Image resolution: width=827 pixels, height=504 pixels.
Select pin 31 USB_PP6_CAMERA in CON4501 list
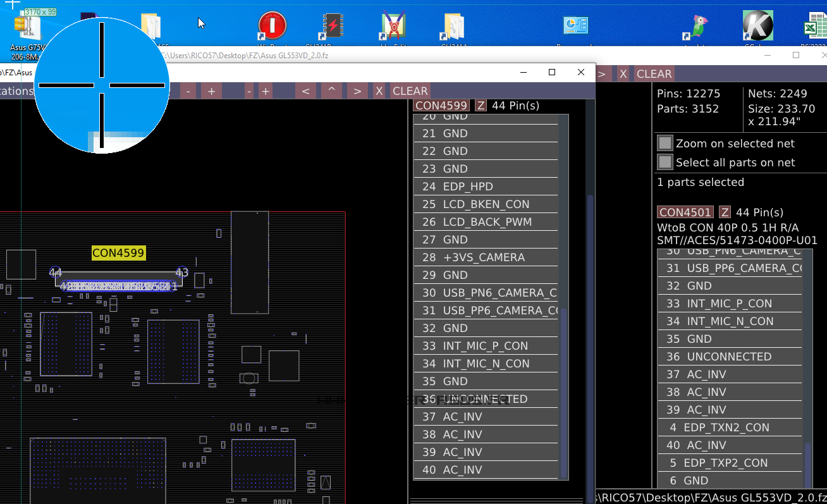tap(730, 268)
